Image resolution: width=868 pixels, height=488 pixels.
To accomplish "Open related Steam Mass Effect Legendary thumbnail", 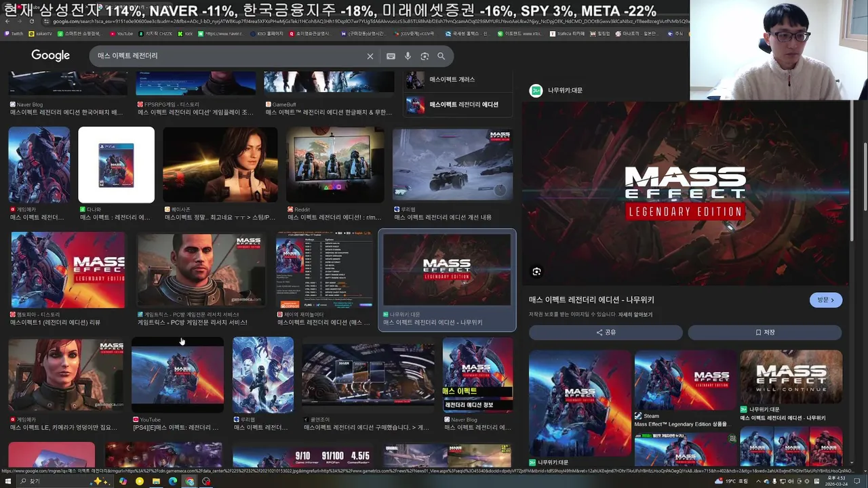I will pyautogui.click(x=685, y=380).
